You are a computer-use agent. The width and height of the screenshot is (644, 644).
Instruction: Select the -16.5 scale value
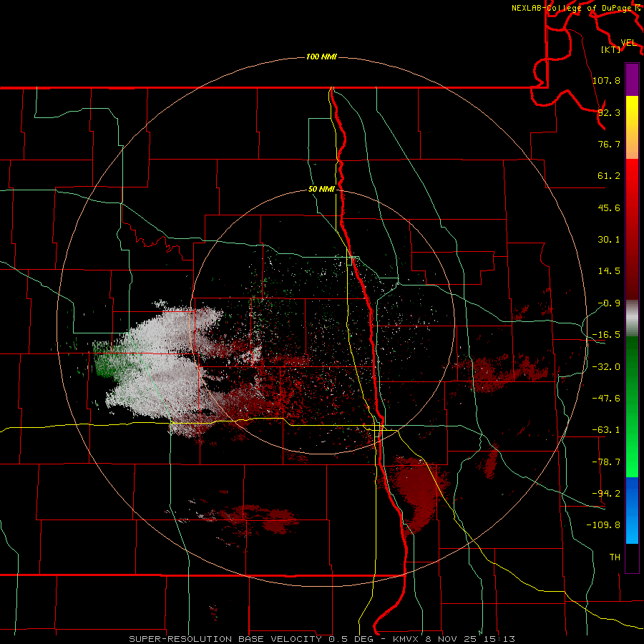(x=606, y=335)
